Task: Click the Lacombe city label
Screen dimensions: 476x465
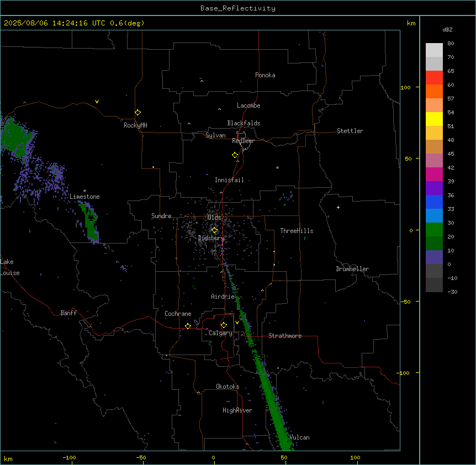Action: click(248, 105)
